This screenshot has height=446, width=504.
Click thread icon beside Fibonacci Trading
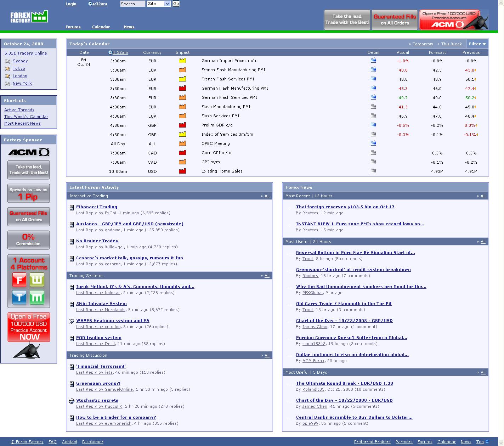[72, 208]
